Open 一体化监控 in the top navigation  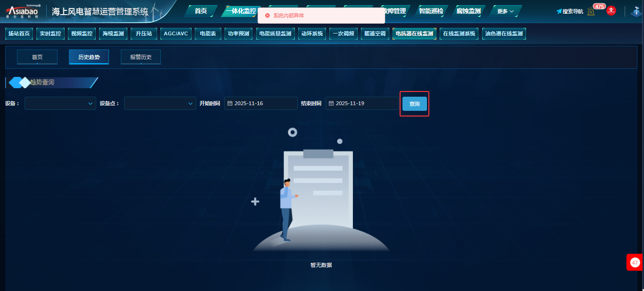tap(241, 11)
